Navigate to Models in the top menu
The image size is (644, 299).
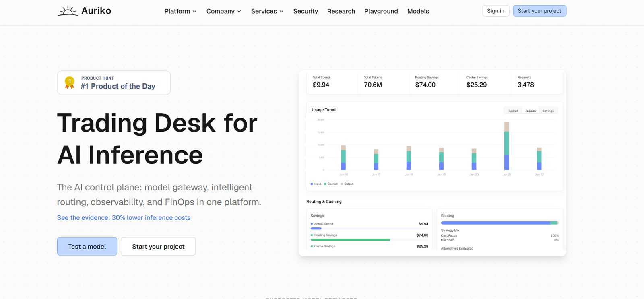pyautogui.click(x=418, y=11)
